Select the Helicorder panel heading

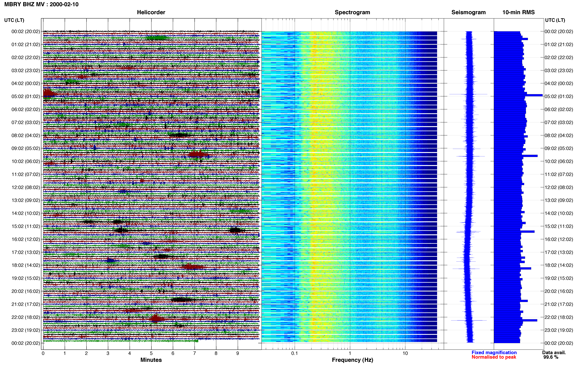click(x=151, y=12)
